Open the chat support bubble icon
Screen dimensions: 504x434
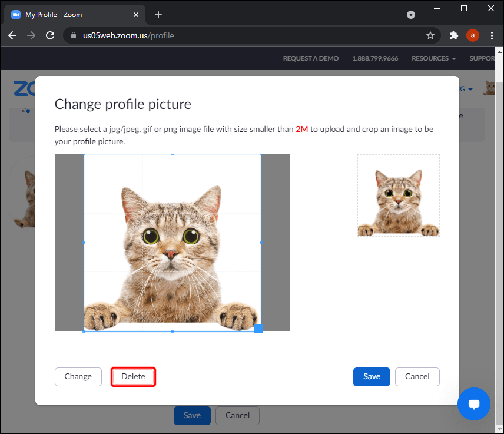click(x=474, y=404)
